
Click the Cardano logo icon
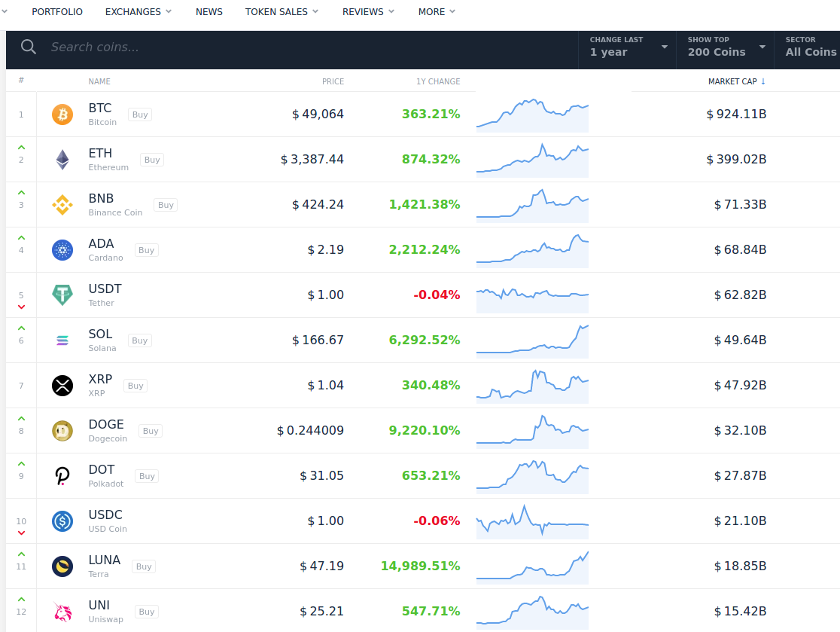tap(62, 250)
